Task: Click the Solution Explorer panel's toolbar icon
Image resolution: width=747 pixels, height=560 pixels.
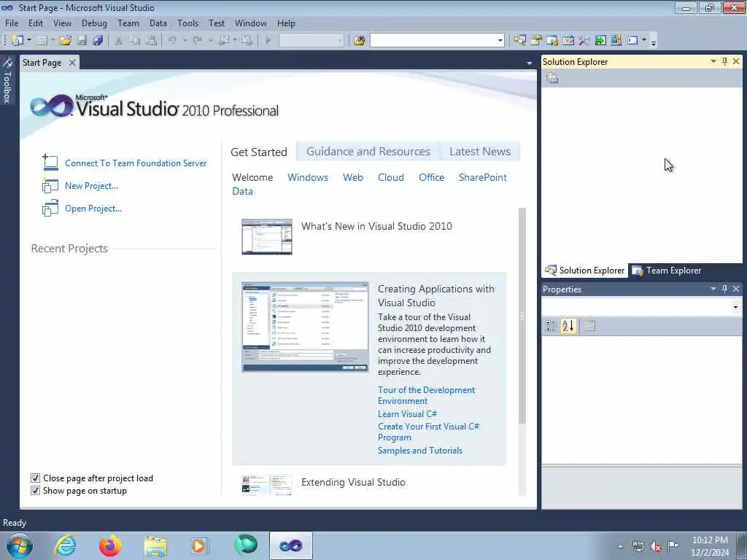Action: [x=552, y=77]
